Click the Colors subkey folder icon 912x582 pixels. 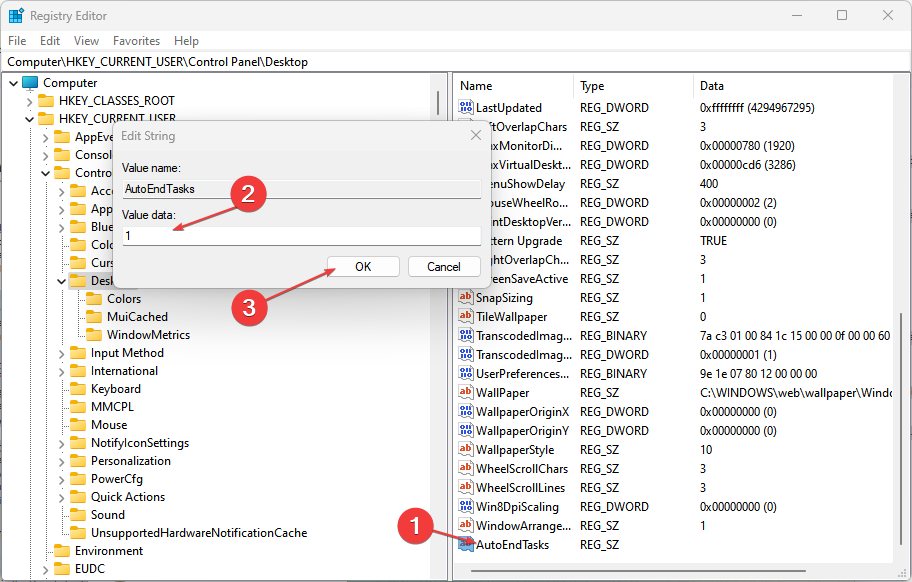point(94,299)
